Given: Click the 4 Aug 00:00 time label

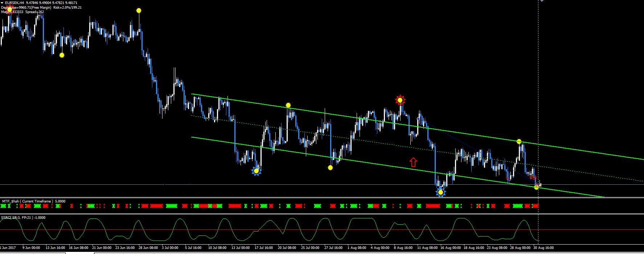Looking at the screenshot, I should [x=380, y=248].
